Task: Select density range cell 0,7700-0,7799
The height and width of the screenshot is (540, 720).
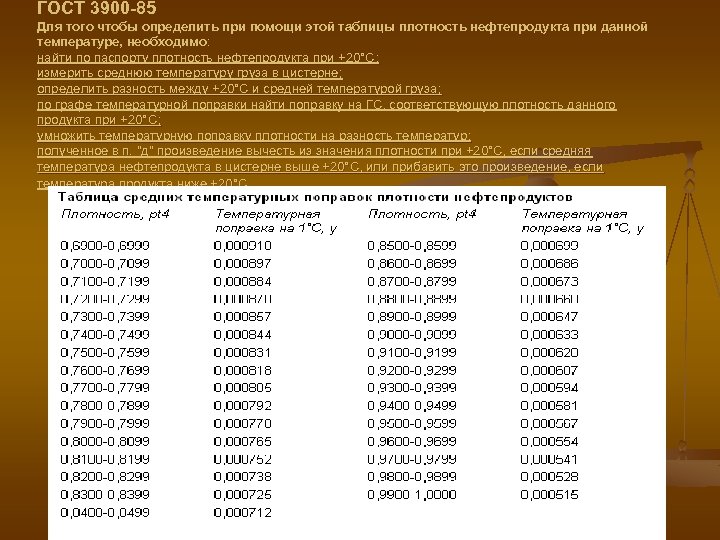Action: [105, 388]
